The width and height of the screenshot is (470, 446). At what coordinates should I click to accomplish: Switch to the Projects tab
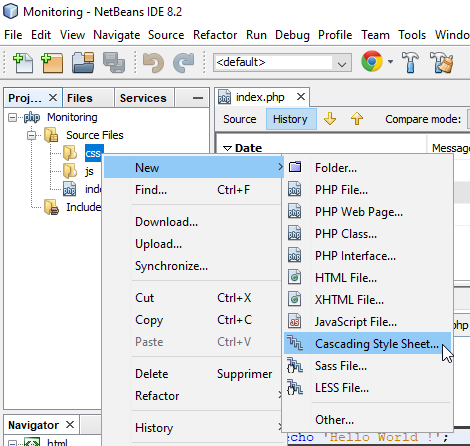(33, 98)
